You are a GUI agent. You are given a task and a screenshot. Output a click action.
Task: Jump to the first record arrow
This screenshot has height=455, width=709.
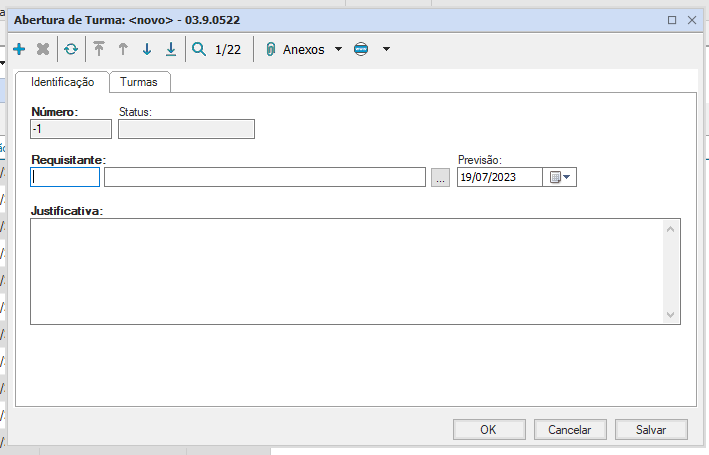[99, 49]
